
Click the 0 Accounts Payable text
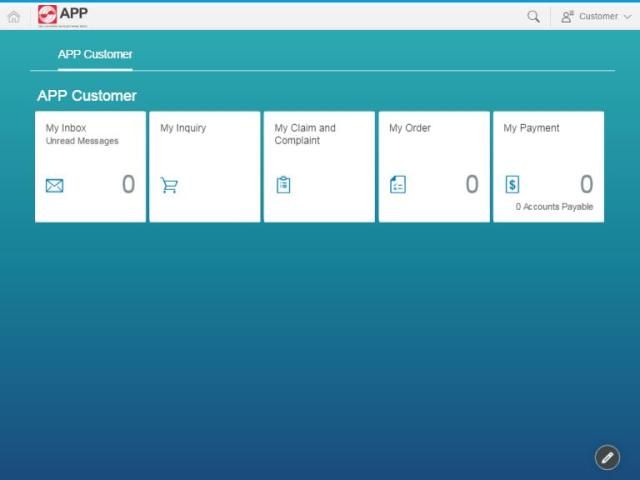[x=554, y=207]
